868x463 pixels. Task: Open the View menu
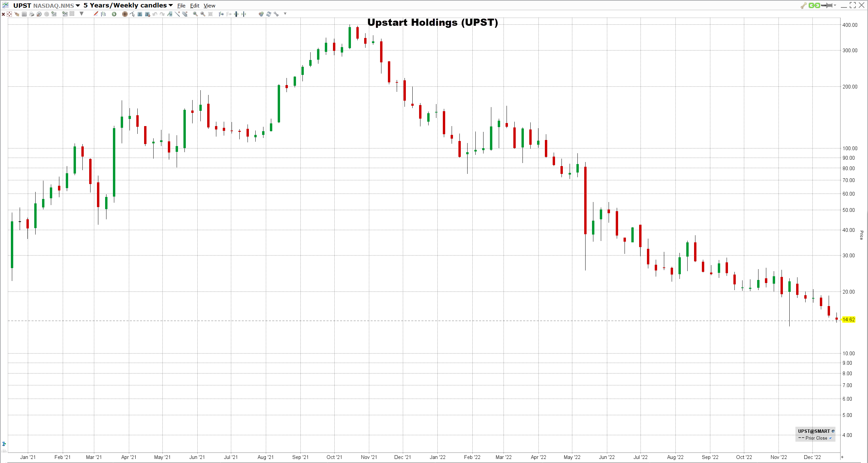(209, 6)
